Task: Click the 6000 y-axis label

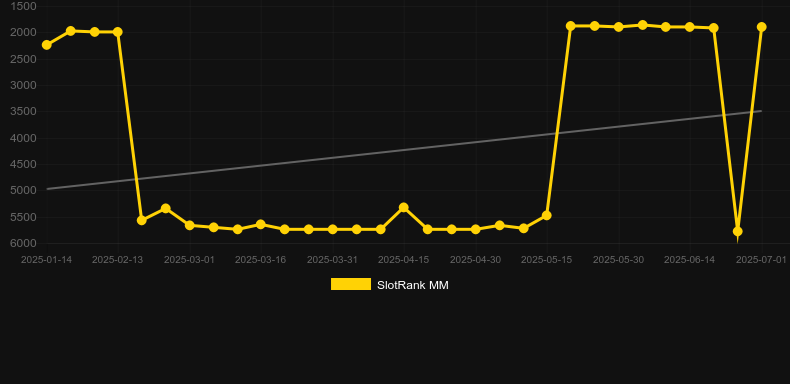Action: [23, 243]
